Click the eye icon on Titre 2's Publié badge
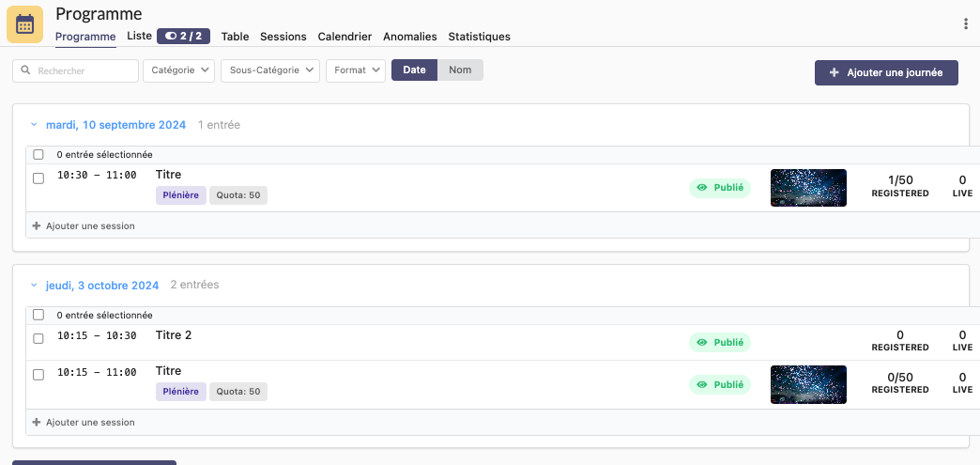 [702, 343]
